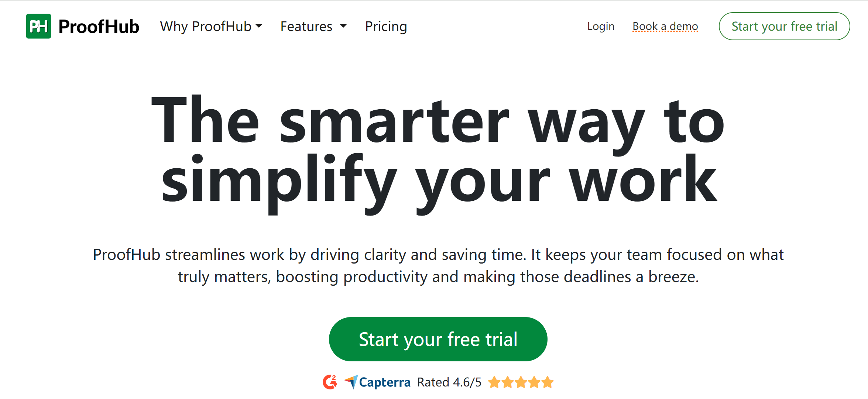Expand the Features dropdown menu
This screenshot has width=868, height=399.
coord(314,25)
